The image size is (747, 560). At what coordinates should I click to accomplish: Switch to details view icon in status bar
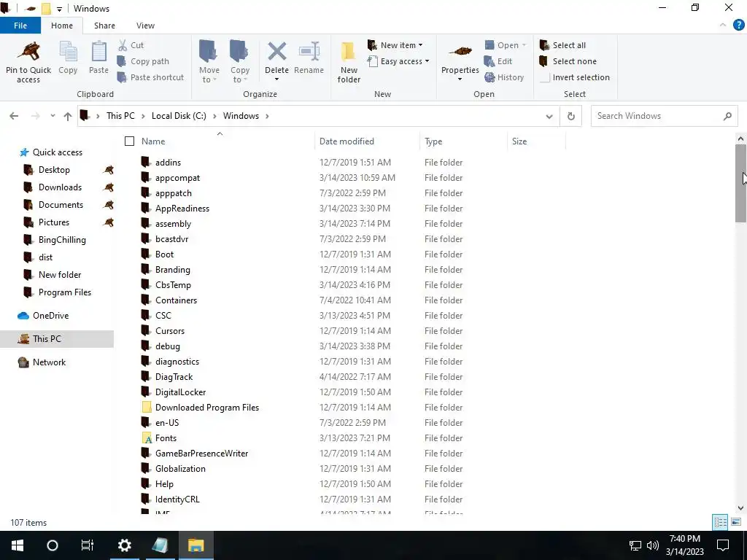[x=720, y=522]
